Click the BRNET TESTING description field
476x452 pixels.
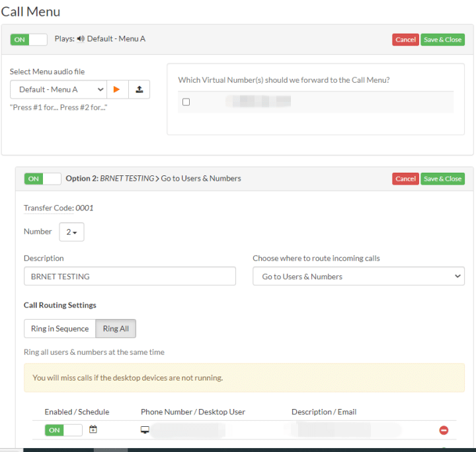tap(130, 277)
